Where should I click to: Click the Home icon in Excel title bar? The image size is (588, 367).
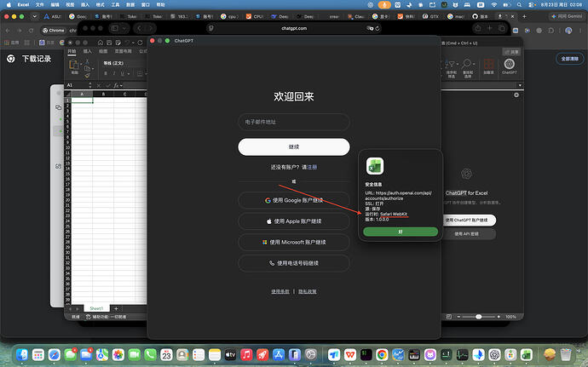tap(101, 43)
